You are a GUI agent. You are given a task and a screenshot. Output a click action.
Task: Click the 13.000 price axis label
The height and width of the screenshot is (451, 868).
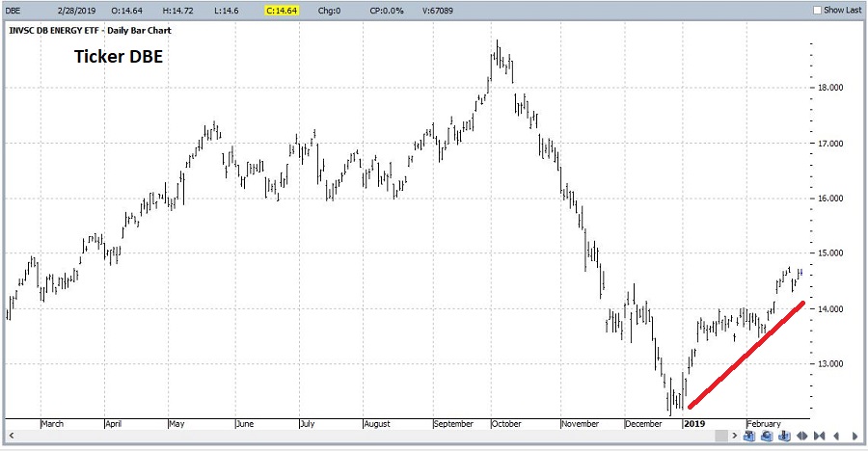[x=830, y=363]
